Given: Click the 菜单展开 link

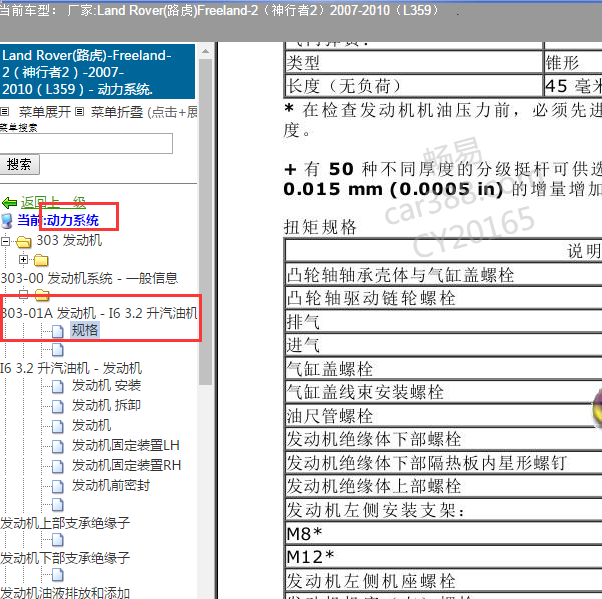Looking at the screenshot, I should (45, 112).
